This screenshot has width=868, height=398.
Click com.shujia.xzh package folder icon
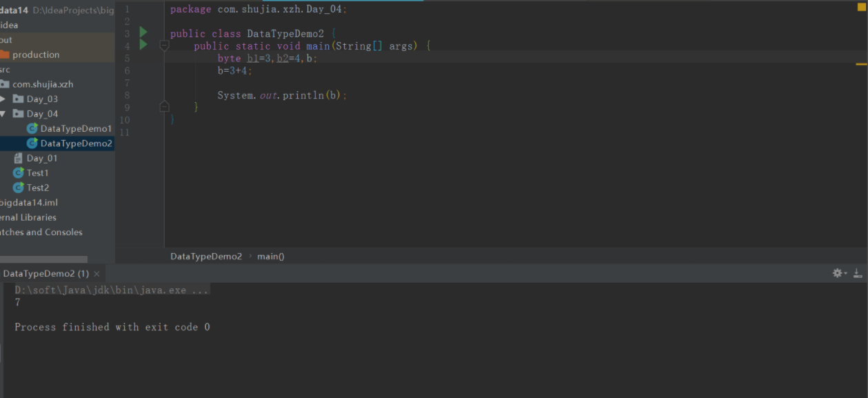[4, 84]
